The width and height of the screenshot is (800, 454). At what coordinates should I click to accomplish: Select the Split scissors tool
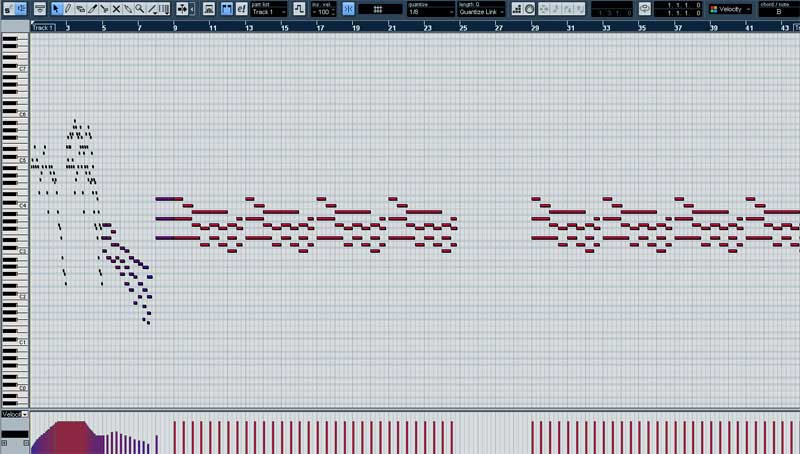105,9
